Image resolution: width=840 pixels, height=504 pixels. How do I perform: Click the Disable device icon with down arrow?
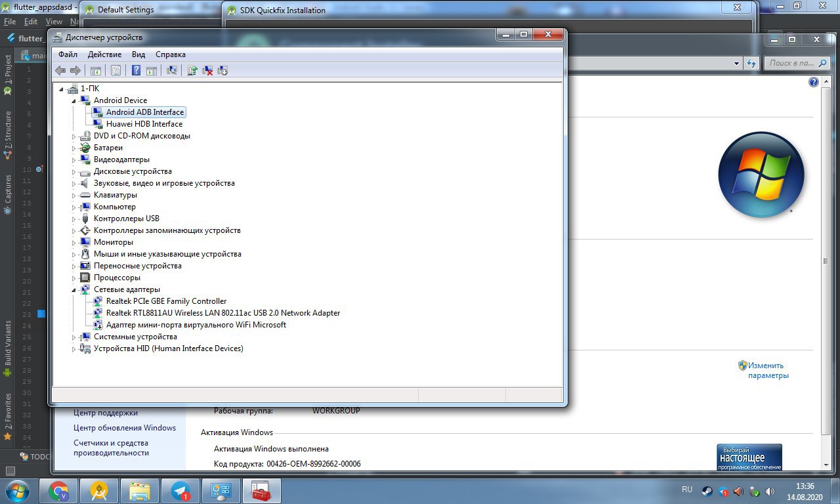click(x=222, y=70)
